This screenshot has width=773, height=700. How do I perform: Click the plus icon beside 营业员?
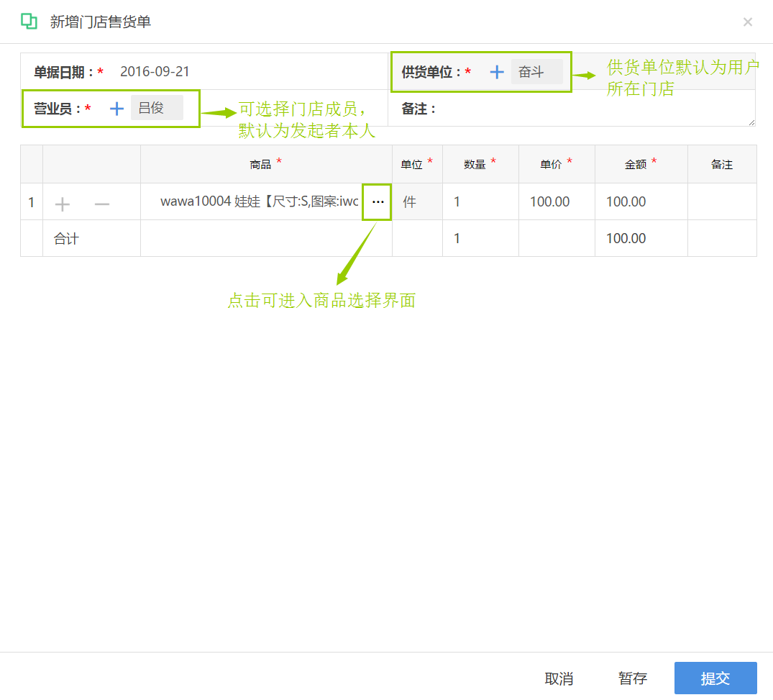click(x=116, y=109)
